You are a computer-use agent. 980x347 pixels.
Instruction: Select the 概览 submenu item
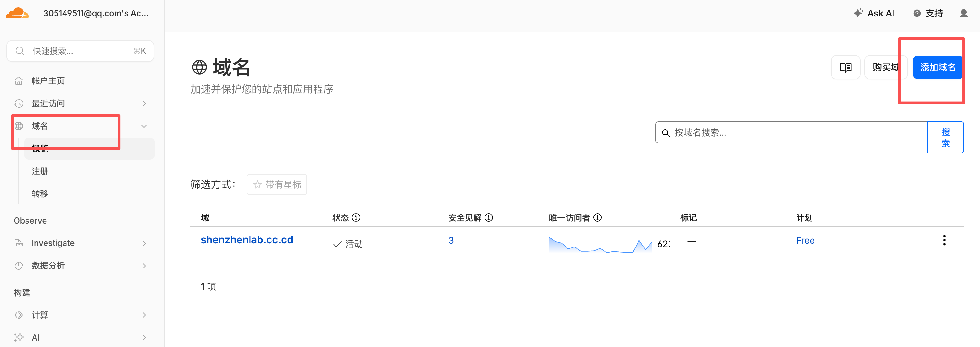tap(89, 149)
